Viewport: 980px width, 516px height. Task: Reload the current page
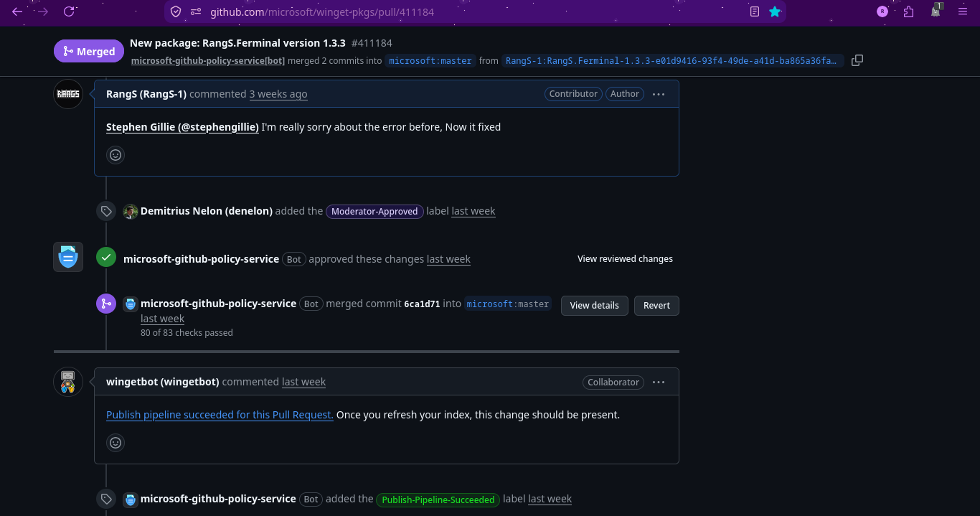(69, 11)
